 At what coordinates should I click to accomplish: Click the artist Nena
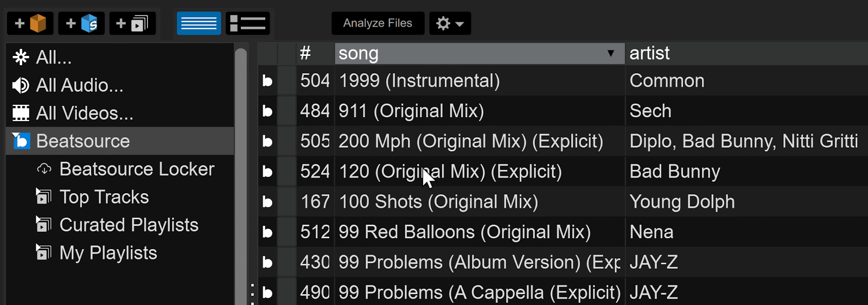[x=652, y=232]
